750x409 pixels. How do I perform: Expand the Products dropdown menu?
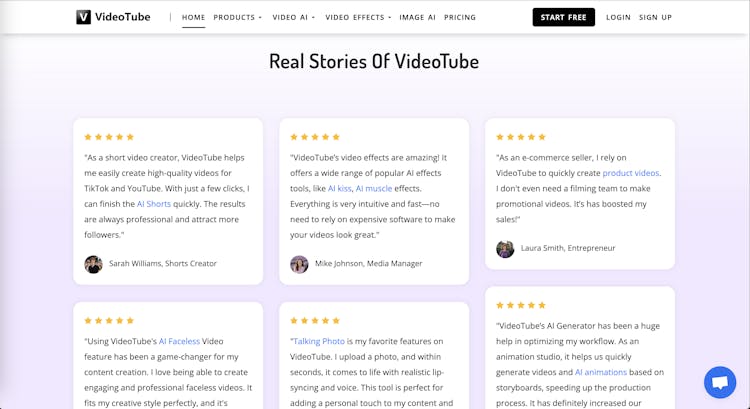coord(237,17)
